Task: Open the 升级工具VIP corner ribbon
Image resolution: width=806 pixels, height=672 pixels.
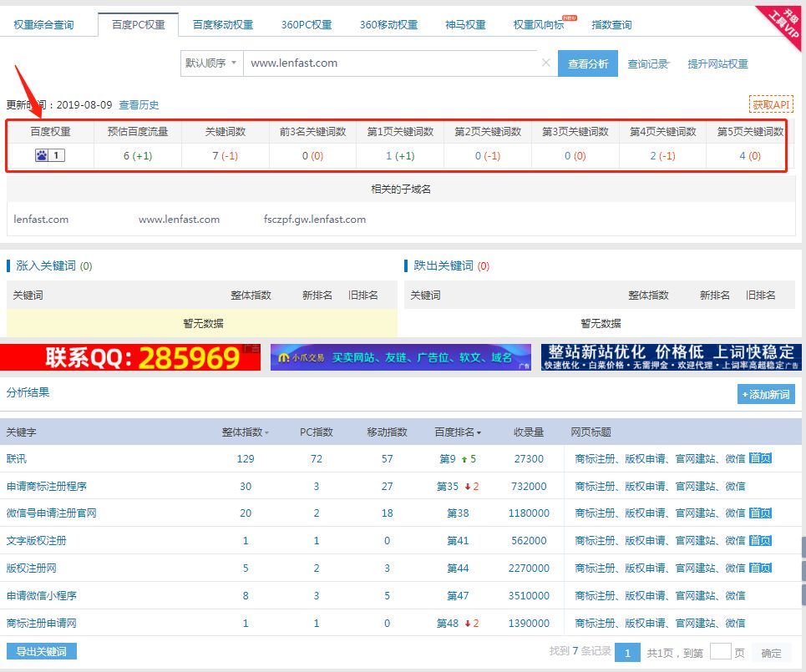Action: tap(784, 23)
